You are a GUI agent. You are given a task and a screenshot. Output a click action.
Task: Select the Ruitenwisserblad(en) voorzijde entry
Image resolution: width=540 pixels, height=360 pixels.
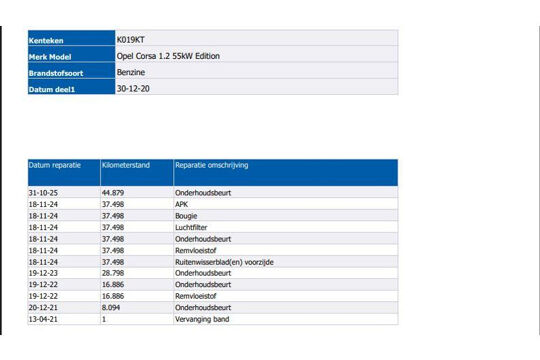pyautogui.click(x=224, y=262)
